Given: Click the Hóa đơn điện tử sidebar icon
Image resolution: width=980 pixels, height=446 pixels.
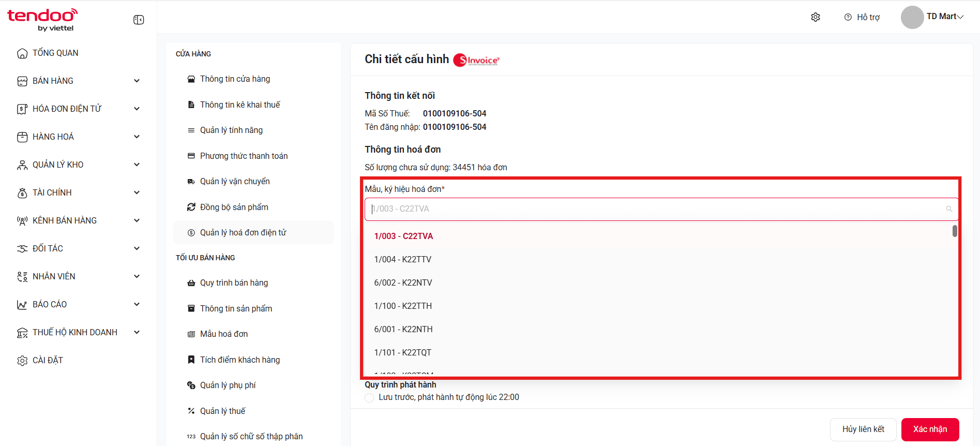Looking at the screenshot, I should [x=22, y=109].
